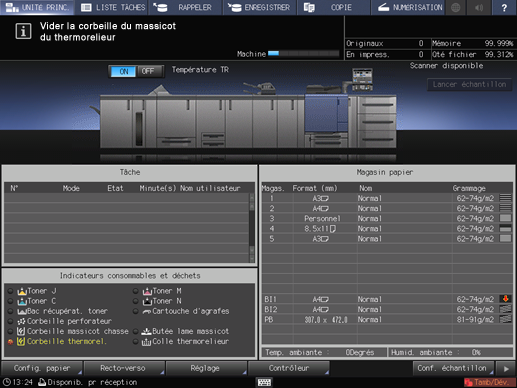The height and width of the screenshot is (388, 517).
Task: Select the Corbeille thermorel. waste icon
Action: pos(21,341)
